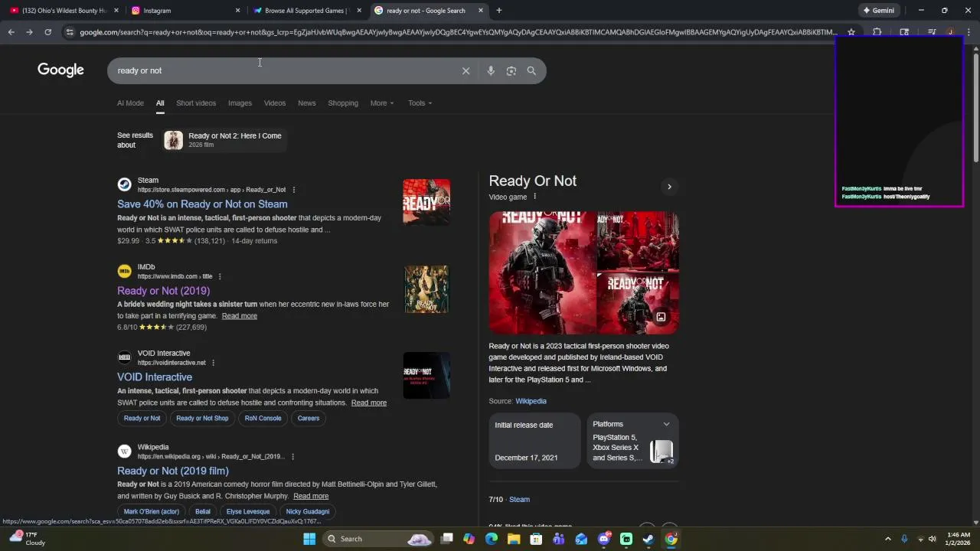Open the Windows Start menu

[309, 539]
